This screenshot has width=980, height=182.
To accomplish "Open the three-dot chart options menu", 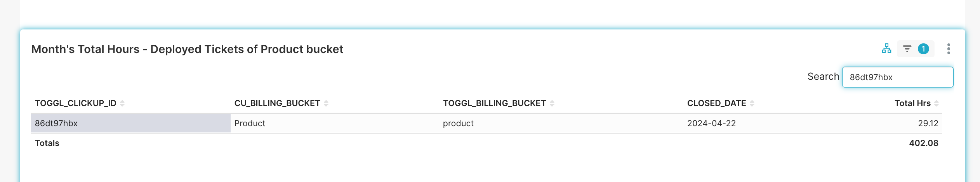I will pos(949,49).
